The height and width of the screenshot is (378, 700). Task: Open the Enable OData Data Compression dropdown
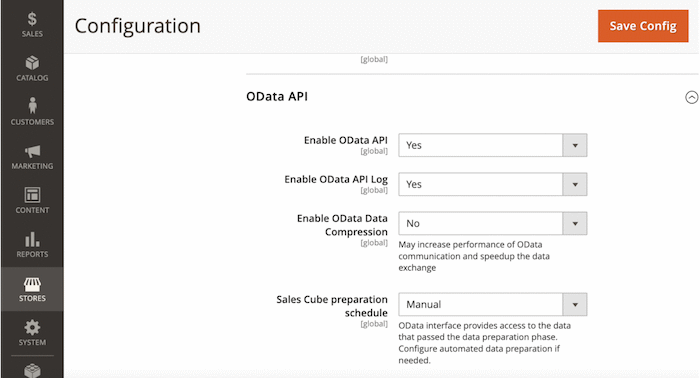[x=492, y=223]
